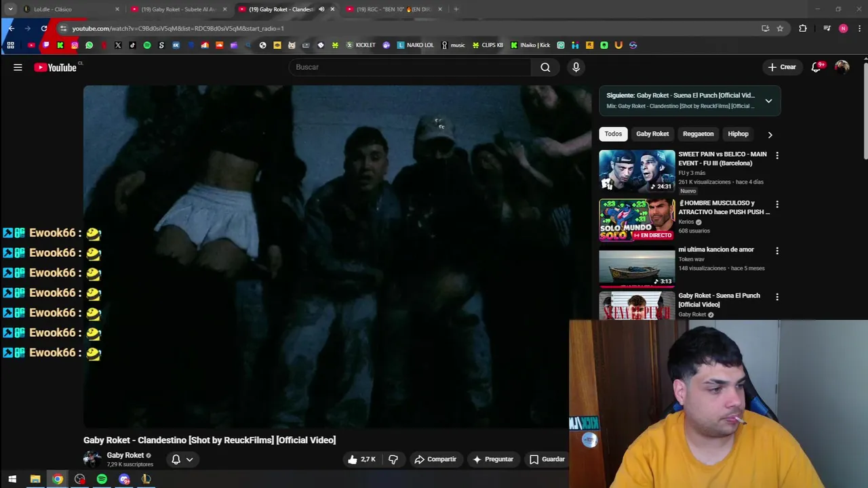868x488 pixels.
Task: Expand subscription notification options dropdown
Action: pos(190,460)
